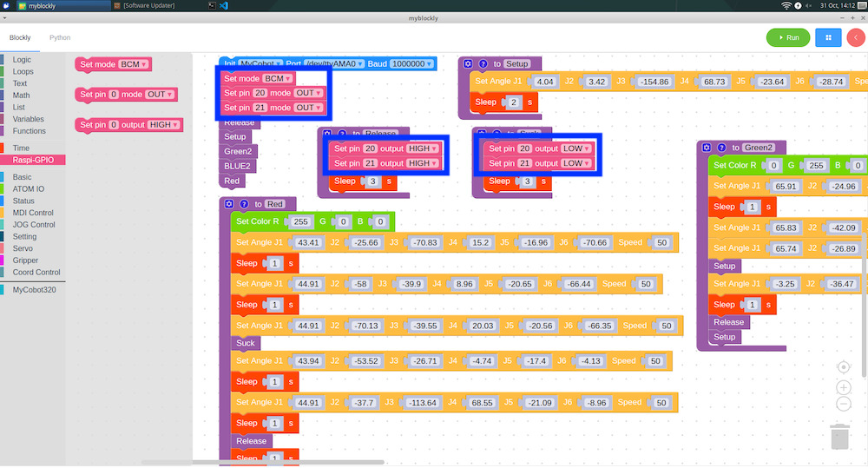Open the HIGH dropdown on toolbox Set pin 0 output

click(164, 125)
